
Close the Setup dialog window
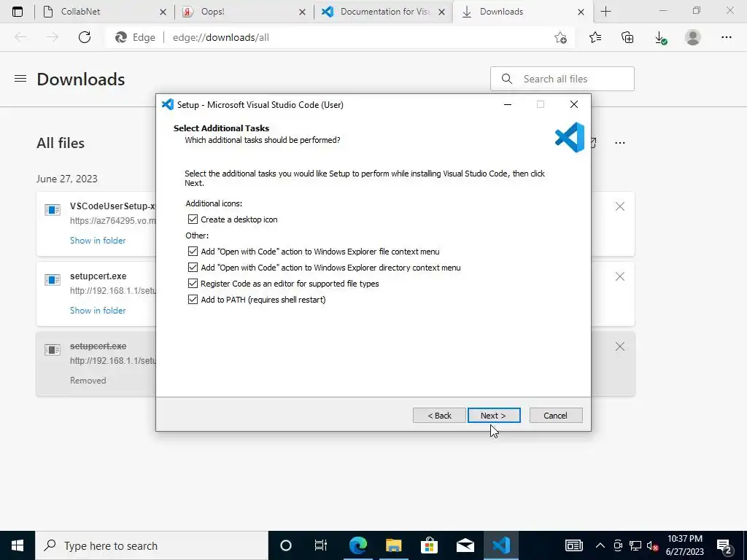[x=574, y=104]
